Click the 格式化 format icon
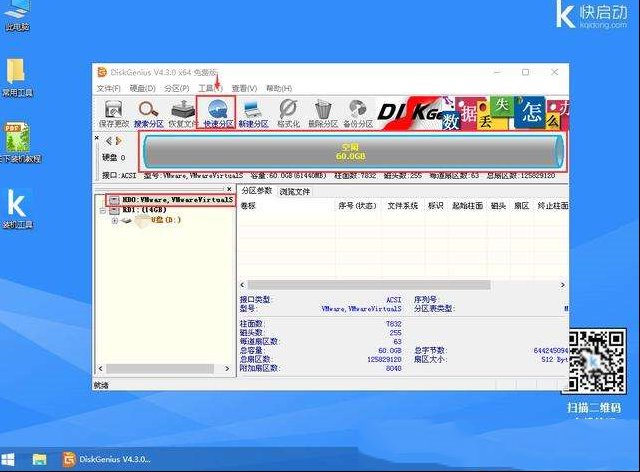The height and width of the screenshot is (472, 640). (x=288, y=113)
